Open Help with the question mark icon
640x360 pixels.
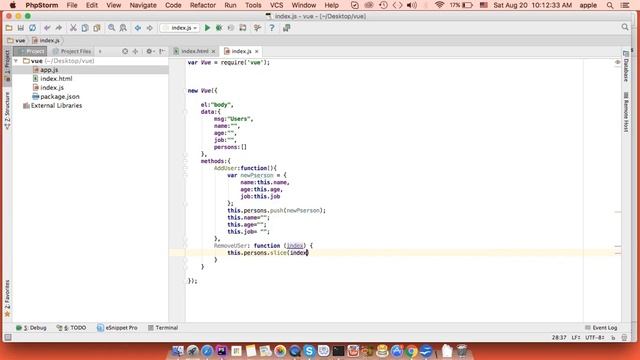272,28
